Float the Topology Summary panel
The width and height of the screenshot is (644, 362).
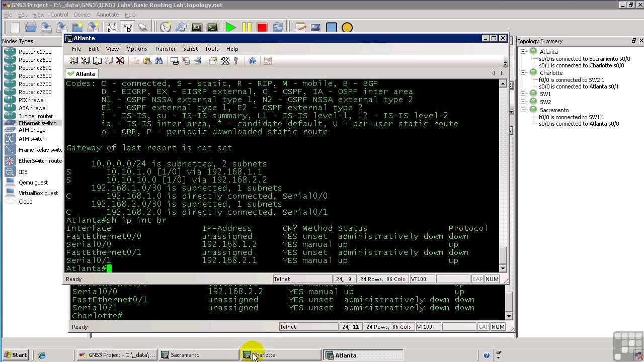634,41
